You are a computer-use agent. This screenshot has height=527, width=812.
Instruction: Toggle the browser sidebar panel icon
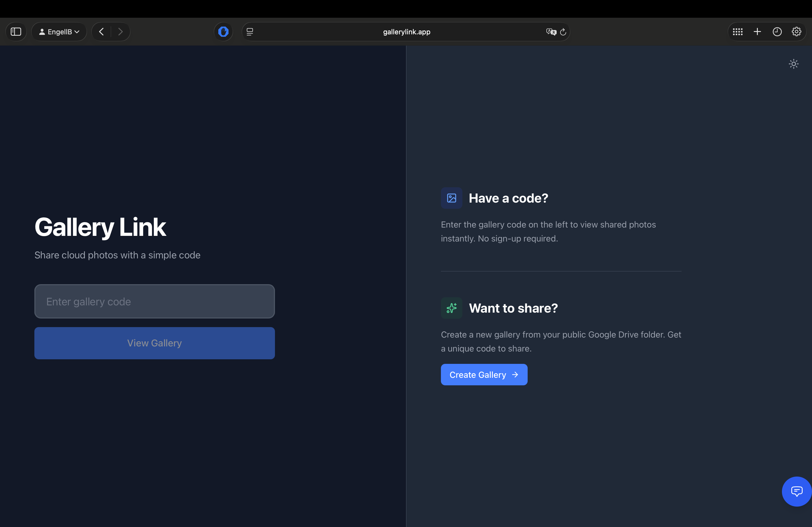16,32
